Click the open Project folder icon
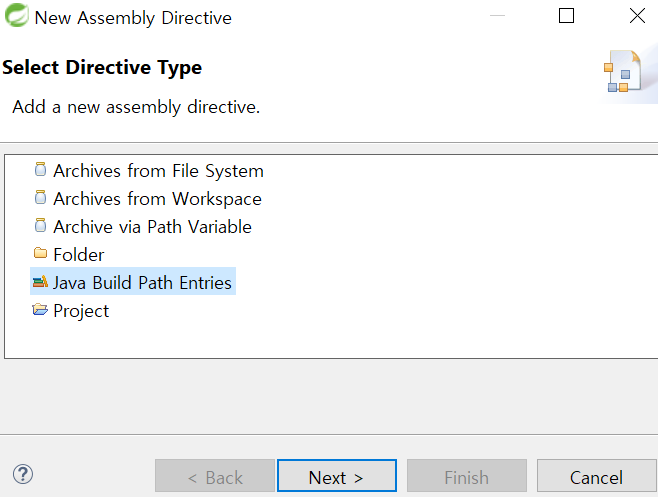658x497 pixels. (x=40, y=310)
